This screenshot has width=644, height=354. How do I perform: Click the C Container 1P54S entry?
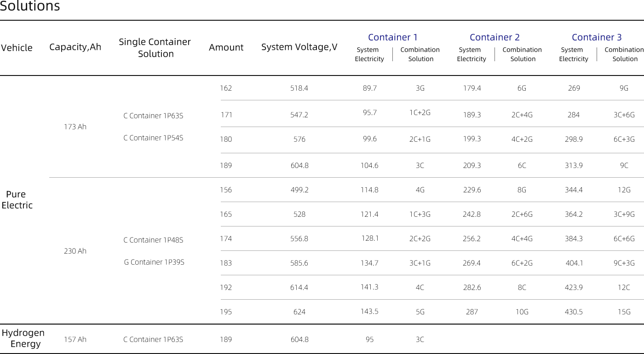click(153, 138)
